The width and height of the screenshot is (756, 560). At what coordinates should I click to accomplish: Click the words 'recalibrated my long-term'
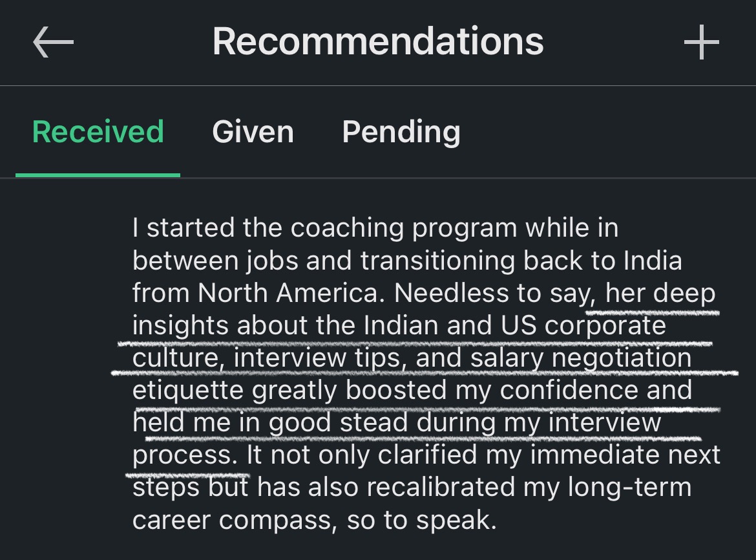[x=529, y=487]
